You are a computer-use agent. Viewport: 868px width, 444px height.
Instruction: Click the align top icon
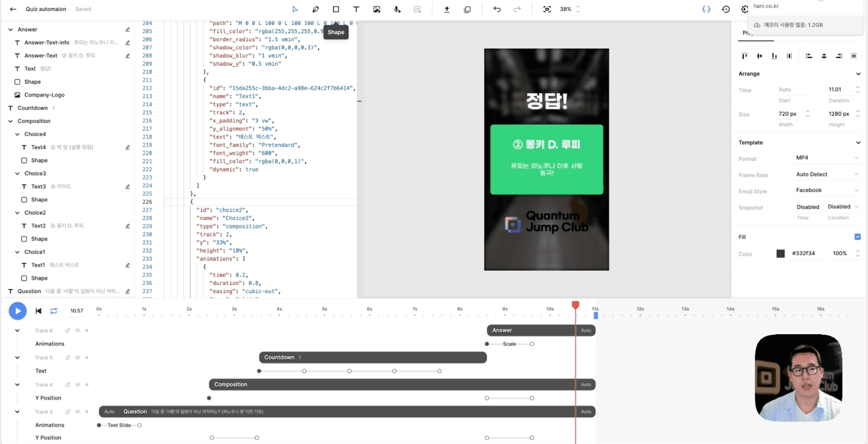click(744, 56)
